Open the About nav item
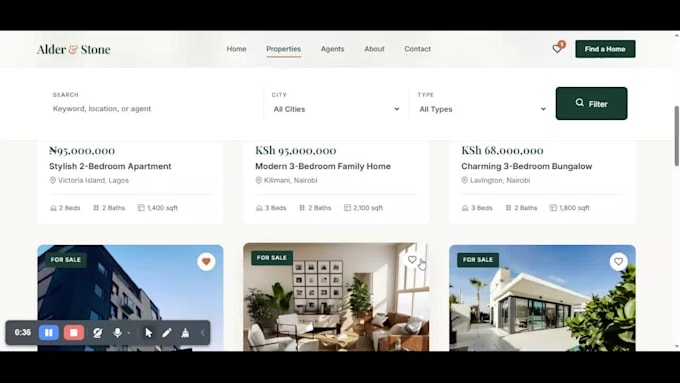This screenshot has width=680, height=383. [x=374, y=49]
